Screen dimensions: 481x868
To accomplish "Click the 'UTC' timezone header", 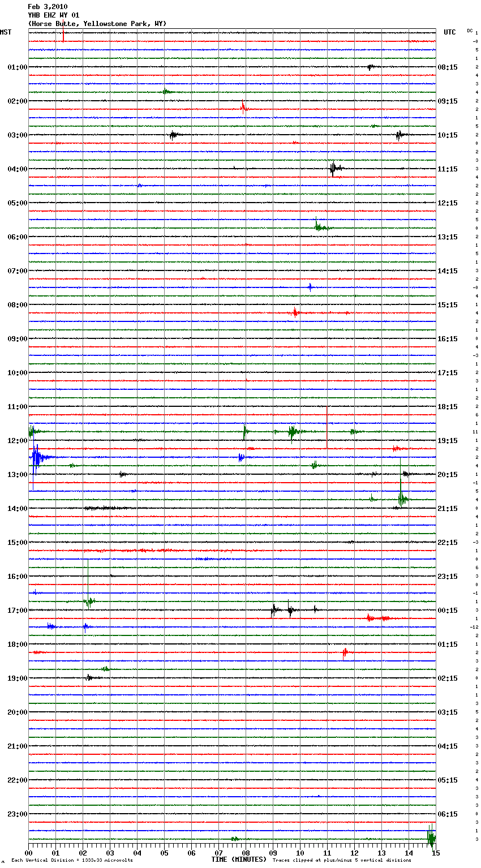I will tap(450, 32).
